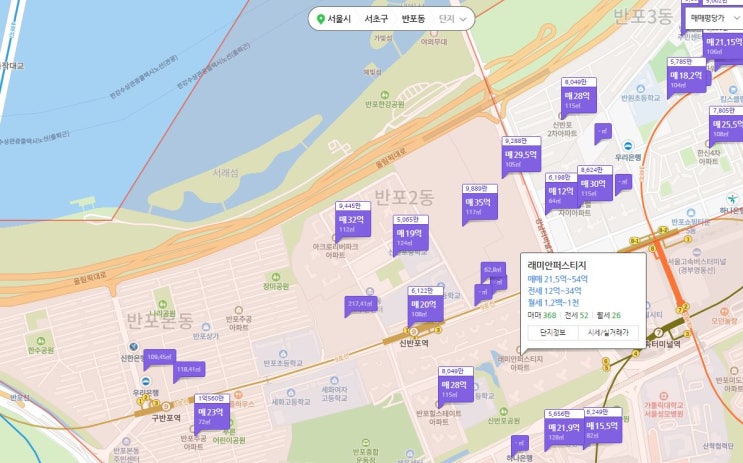
Task: Select 서울시 in the location bar
Action: [x=339, y=19]
